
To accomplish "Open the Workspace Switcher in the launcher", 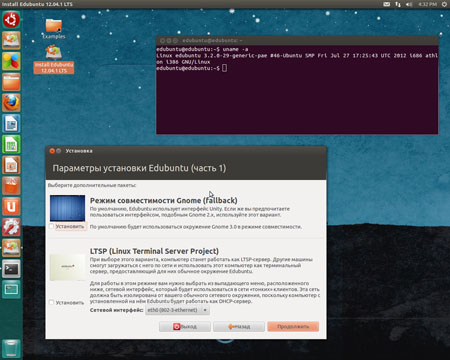I will tap(11, 289).
